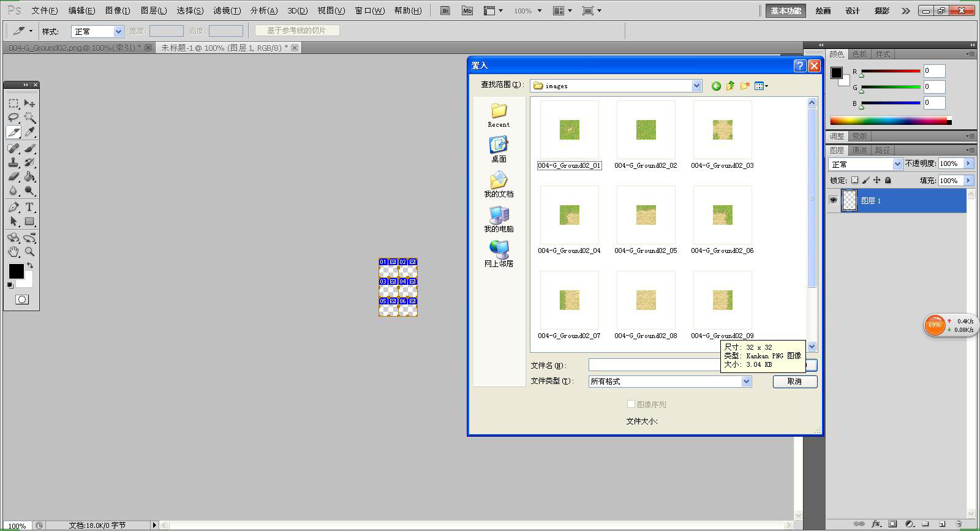
Task: Switch to the 通道 tab
Action: coord(859,150)
